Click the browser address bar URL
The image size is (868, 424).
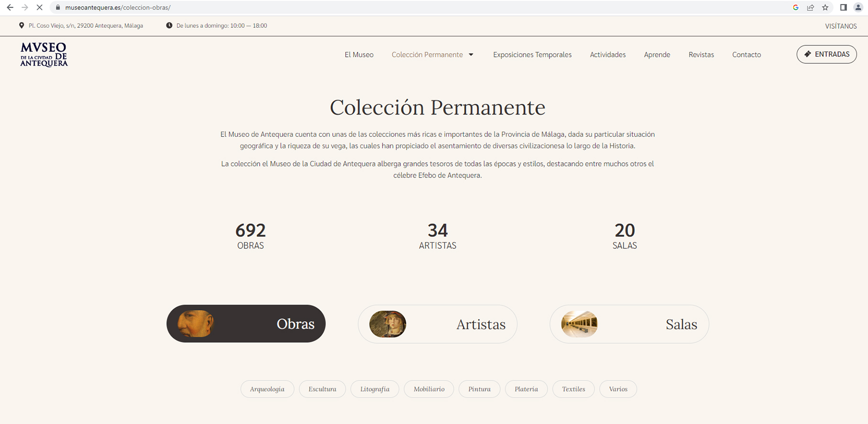pyautogui.click(x=118, y=8)
